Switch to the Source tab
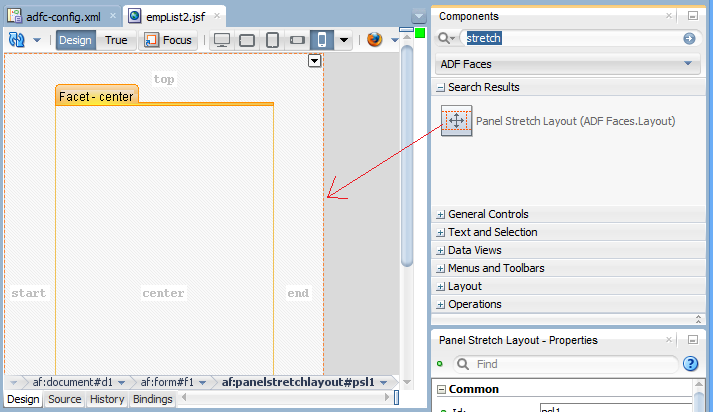Image resolution: width=713 pixels, height=412 pixels. 65,399
